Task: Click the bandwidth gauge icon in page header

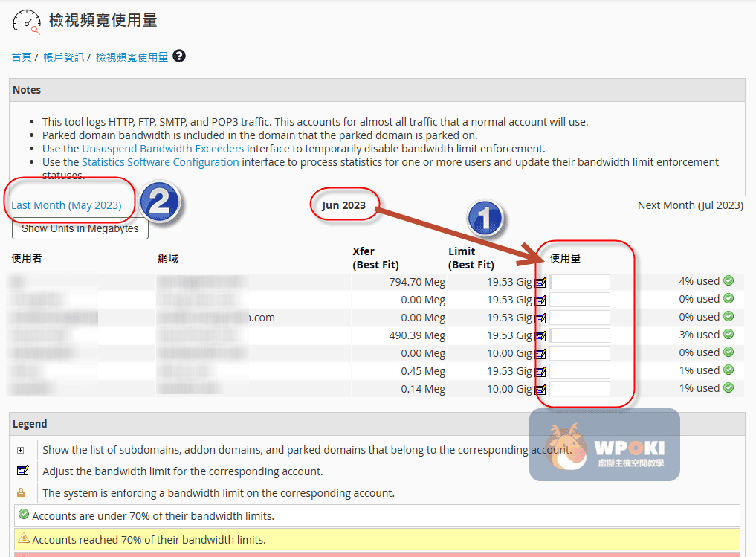Action: (x=27, y=21)
